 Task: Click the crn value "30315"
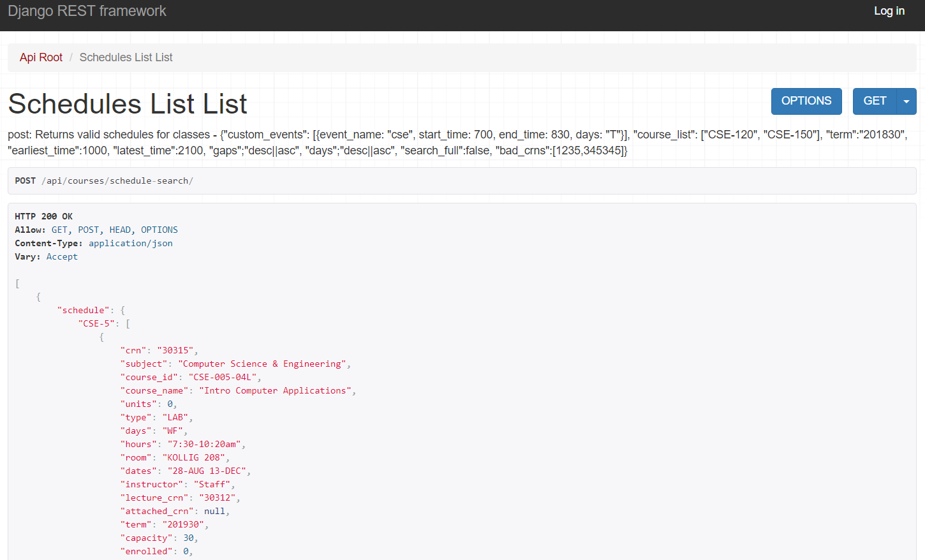coord(175,351)
